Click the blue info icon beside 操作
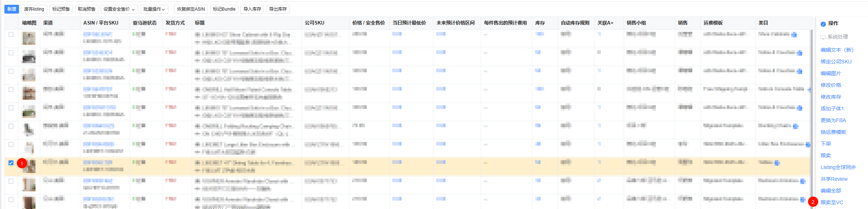The width and height of the screenshot is (868, 209). click(823, 24)
